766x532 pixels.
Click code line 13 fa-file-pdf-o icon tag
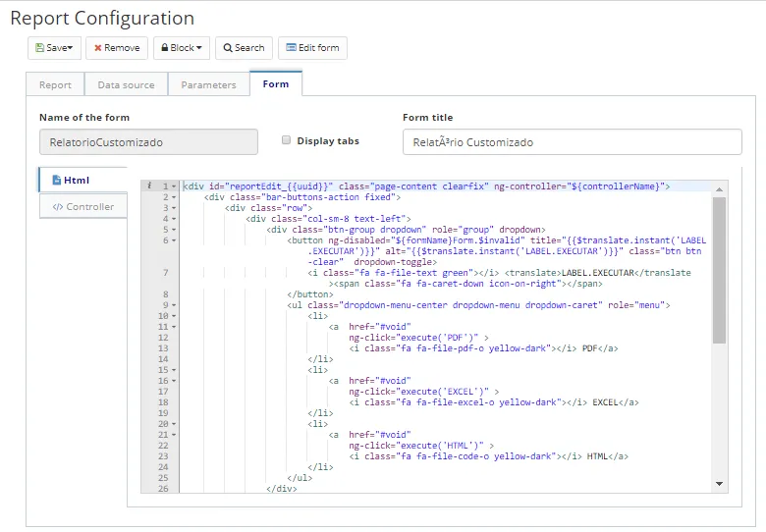tap(463, 348)
